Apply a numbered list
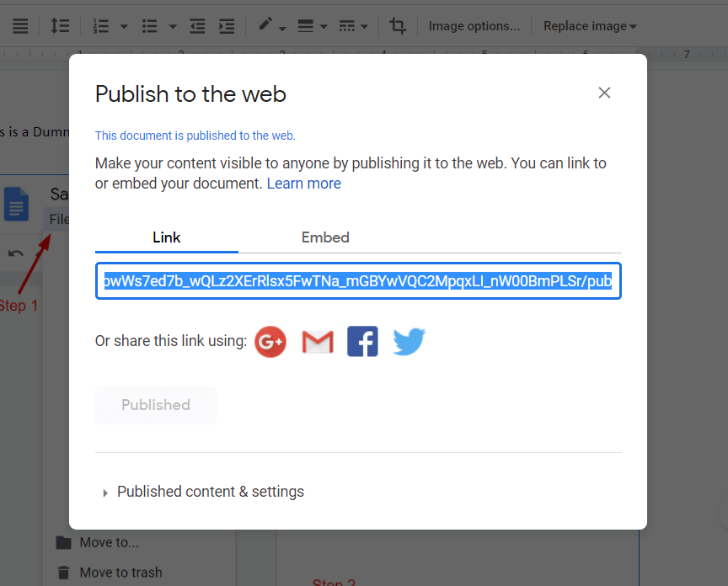The width and height of the screenshot is (728, 586). pos(100,25)
